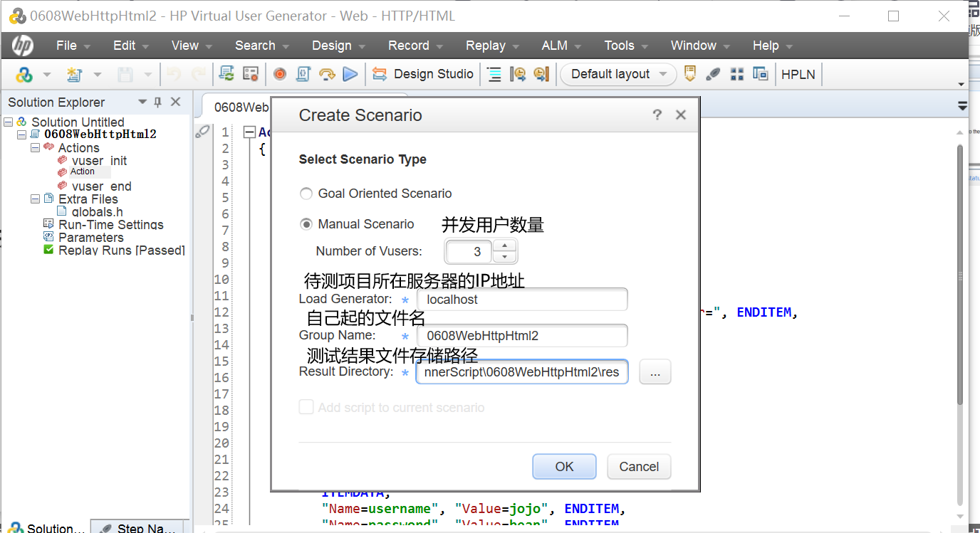Increase Number of Vusers with up arrow
This screenshot has height=533, width=980.
coord(505,246)
